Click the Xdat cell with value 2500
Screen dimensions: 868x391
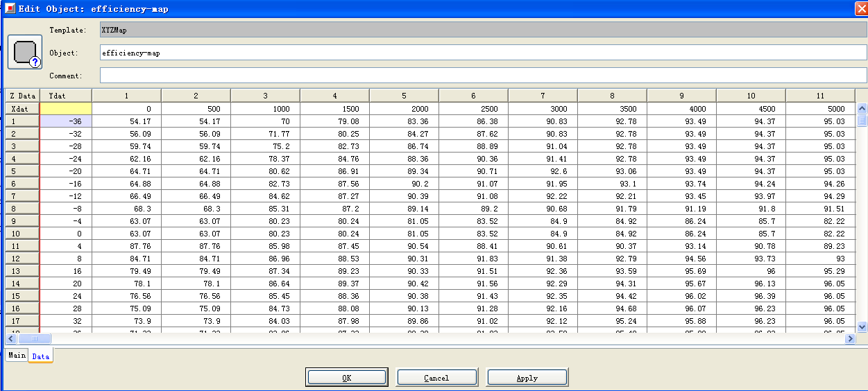[473, 109]
